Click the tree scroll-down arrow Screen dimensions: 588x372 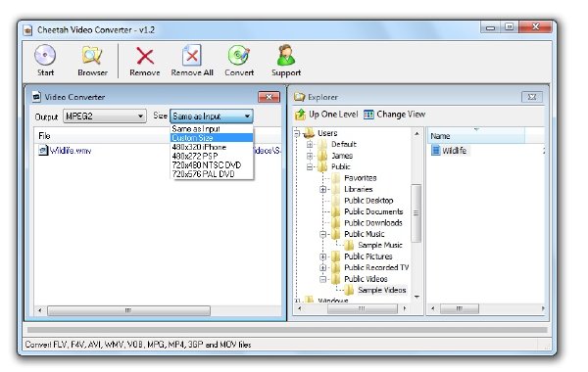(416, 297)
